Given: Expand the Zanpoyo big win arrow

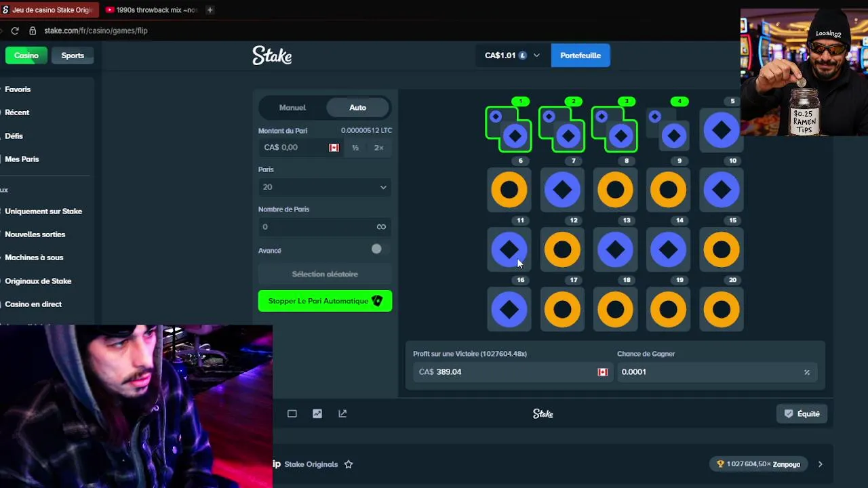Looking at the screenshot, I should coord(820,464).
